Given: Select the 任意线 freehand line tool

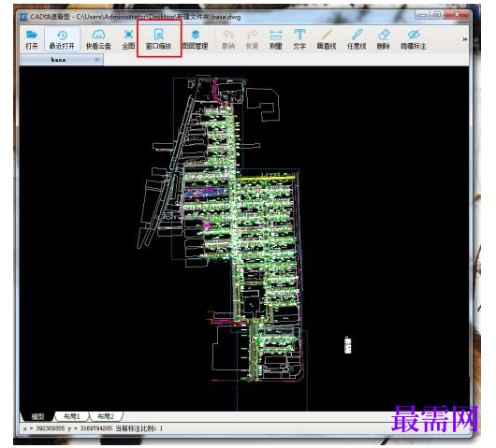Looking at the screenshot, I should [357, 39].
